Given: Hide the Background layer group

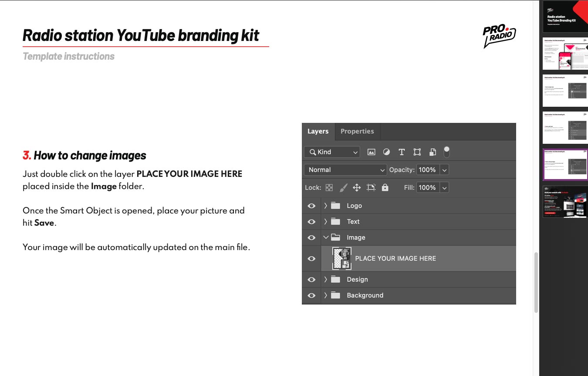Looking at the screenshot, I should click(x=311, y=295).
